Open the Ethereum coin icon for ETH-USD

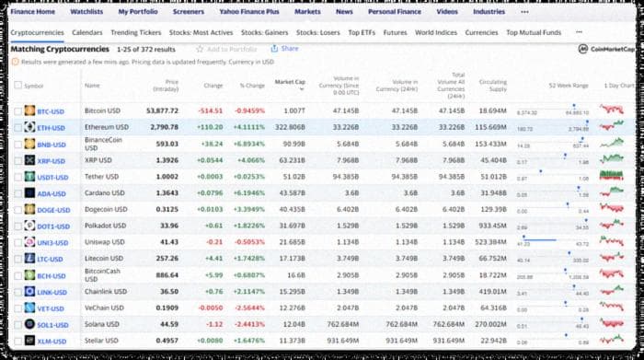pos(29,127)
